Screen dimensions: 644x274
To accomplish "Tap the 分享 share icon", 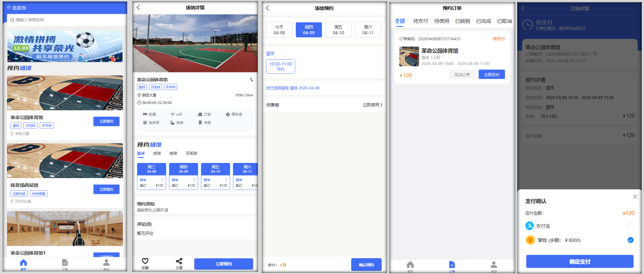I will (x=179, y=261).
